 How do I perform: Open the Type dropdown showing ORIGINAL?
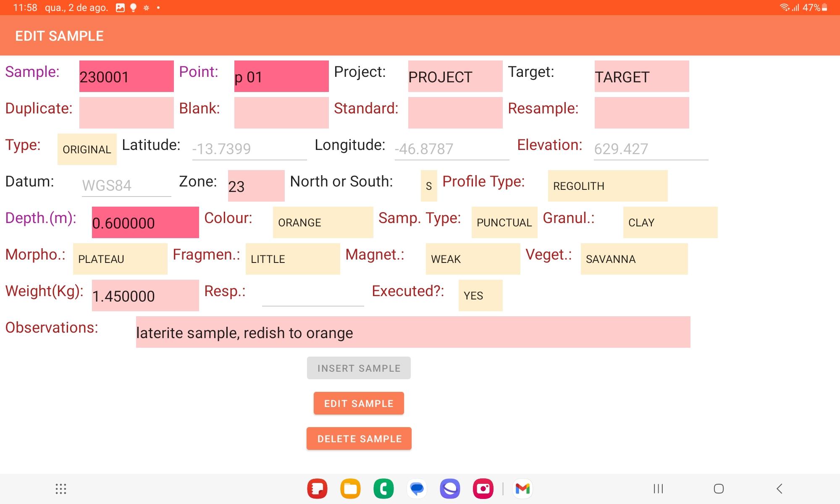[x=87, y=149]
